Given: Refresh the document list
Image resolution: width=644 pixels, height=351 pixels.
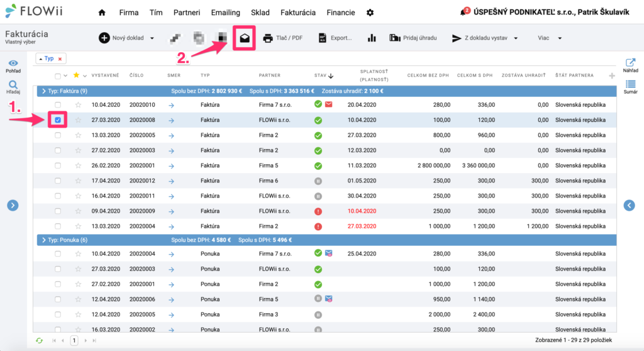Looking at the screenshot, I should coord(39,340).
